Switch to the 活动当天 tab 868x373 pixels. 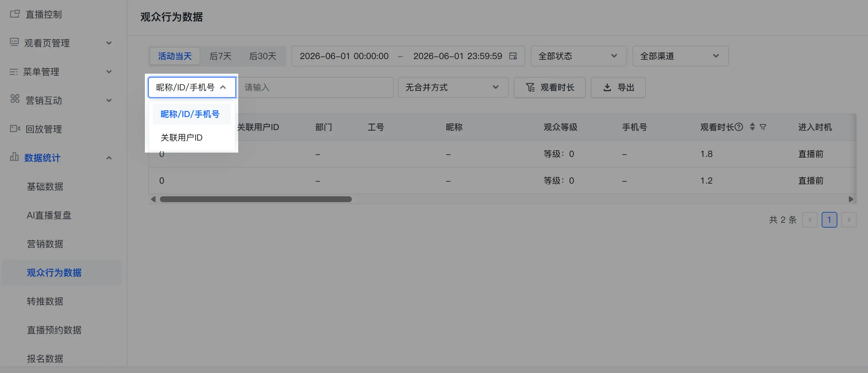coord(175,56)
